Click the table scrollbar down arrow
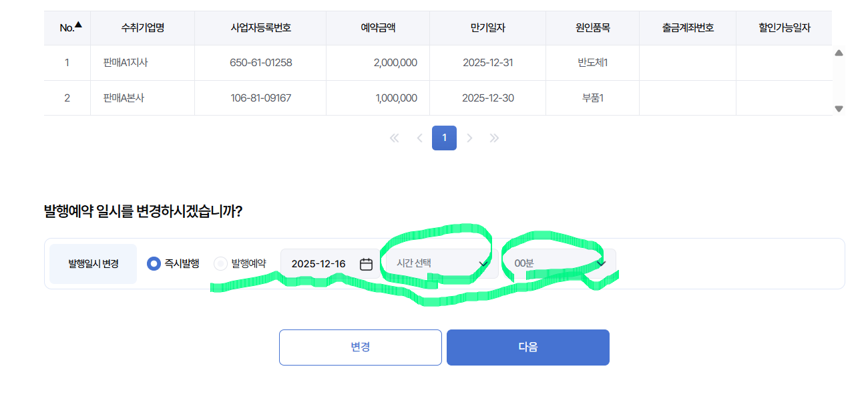The width and height of the screenshot is (868, 417). [839, 108]
